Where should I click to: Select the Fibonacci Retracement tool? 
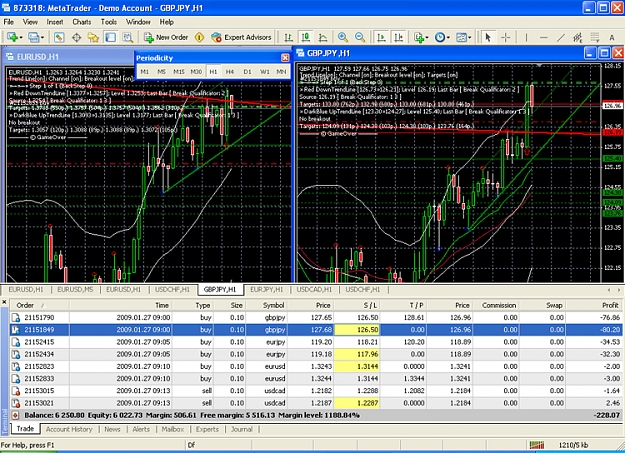[x=595, y=37]
